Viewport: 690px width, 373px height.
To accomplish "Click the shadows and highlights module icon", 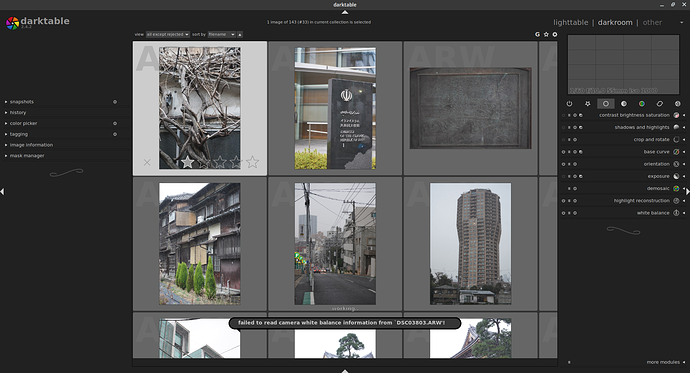I will 676,127.
